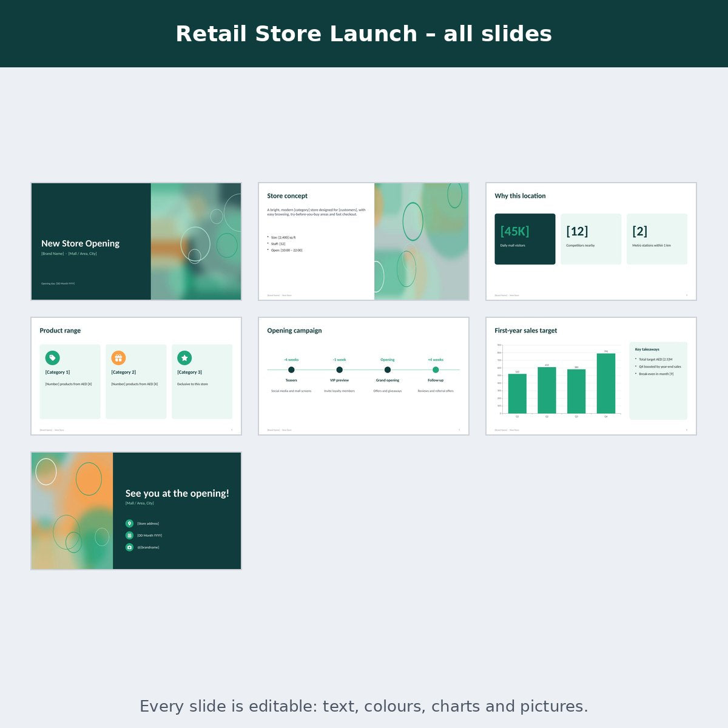
Task: Click the star icon above [Category 3]
Action: [184, 358]
